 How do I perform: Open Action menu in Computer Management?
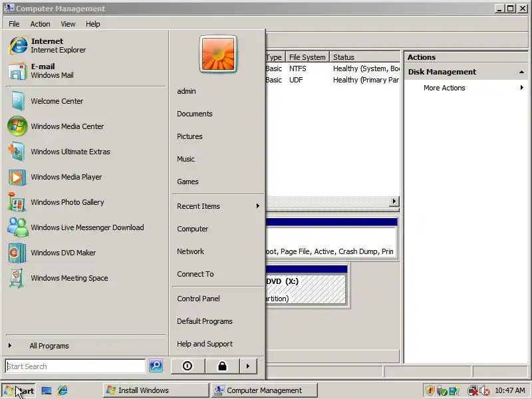[40, 24]
